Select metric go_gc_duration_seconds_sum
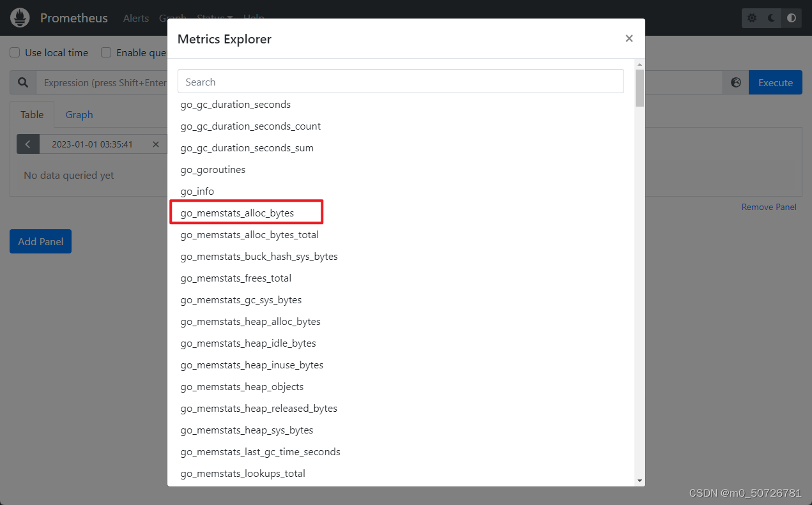The image size is (812, 505). (x=247, y=147)
